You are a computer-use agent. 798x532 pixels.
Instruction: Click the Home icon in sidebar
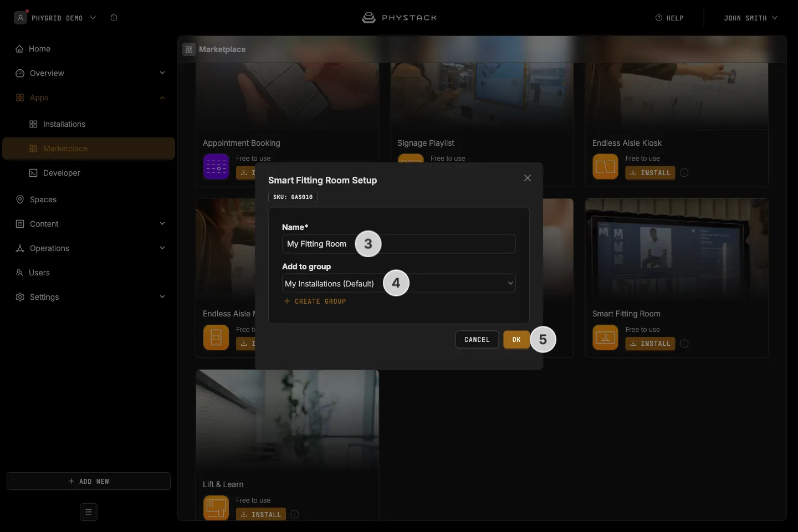click(20, 49)
